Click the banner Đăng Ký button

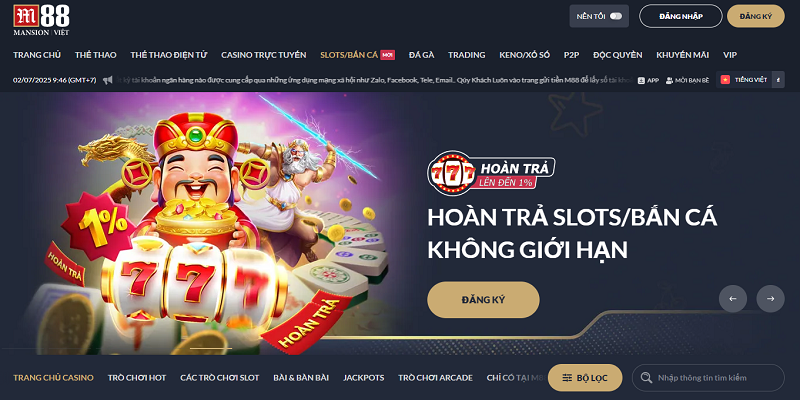point(483,299)
